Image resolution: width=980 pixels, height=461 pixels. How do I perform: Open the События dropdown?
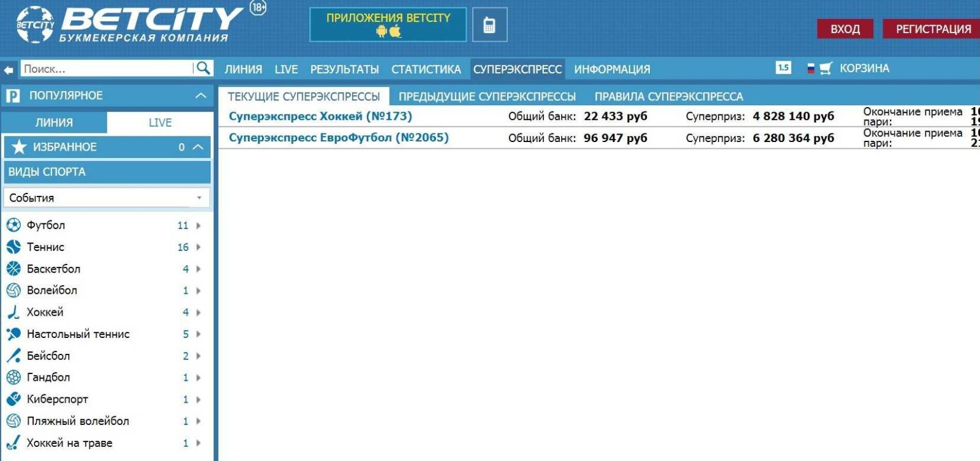pyautogui.click(x=107, y=198)
